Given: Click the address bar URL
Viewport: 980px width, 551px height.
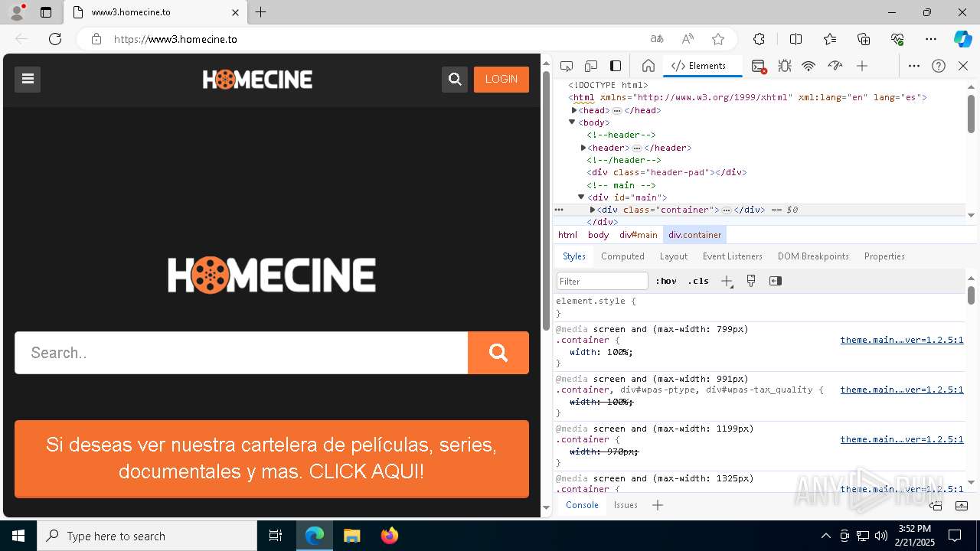Looking at the screenshot, I should [x=176, y=39].
